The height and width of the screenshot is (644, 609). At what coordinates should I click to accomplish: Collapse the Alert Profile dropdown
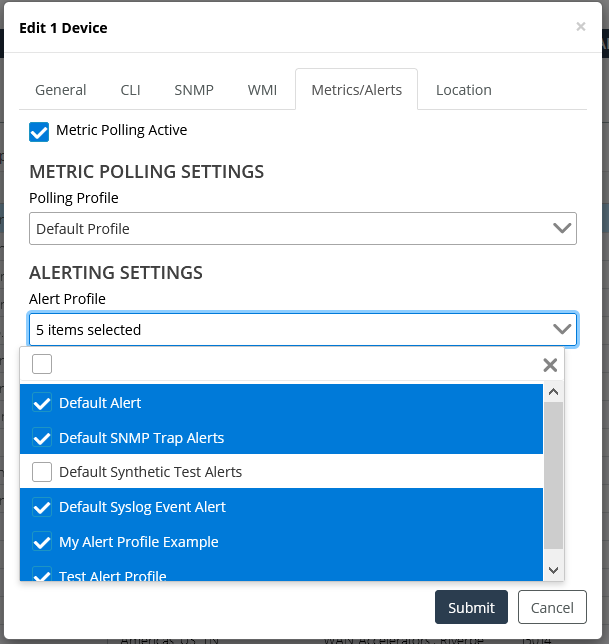coord(561,329)
